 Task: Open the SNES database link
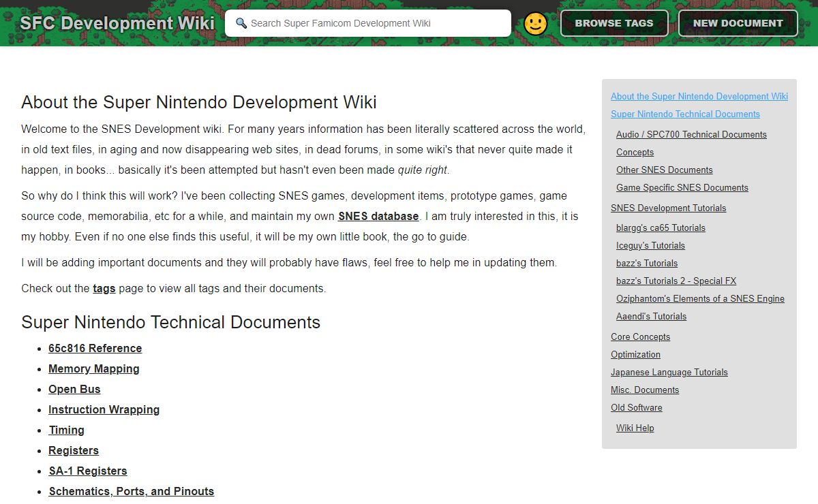[x=378, y=216]
